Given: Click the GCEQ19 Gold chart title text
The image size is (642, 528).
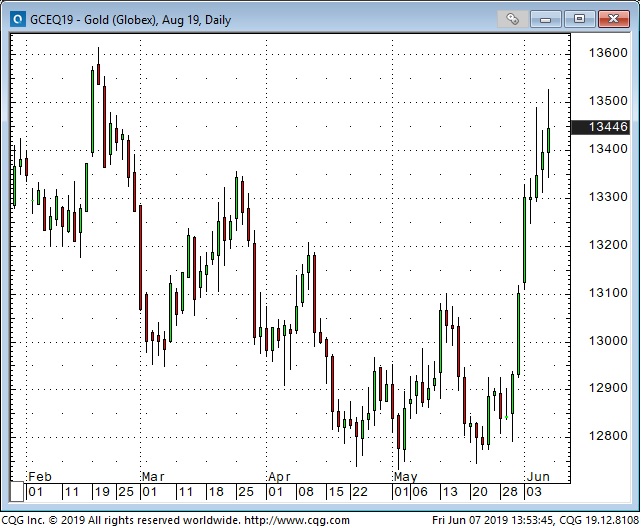Looking at the screenshot, I should (x=131, y=20).
